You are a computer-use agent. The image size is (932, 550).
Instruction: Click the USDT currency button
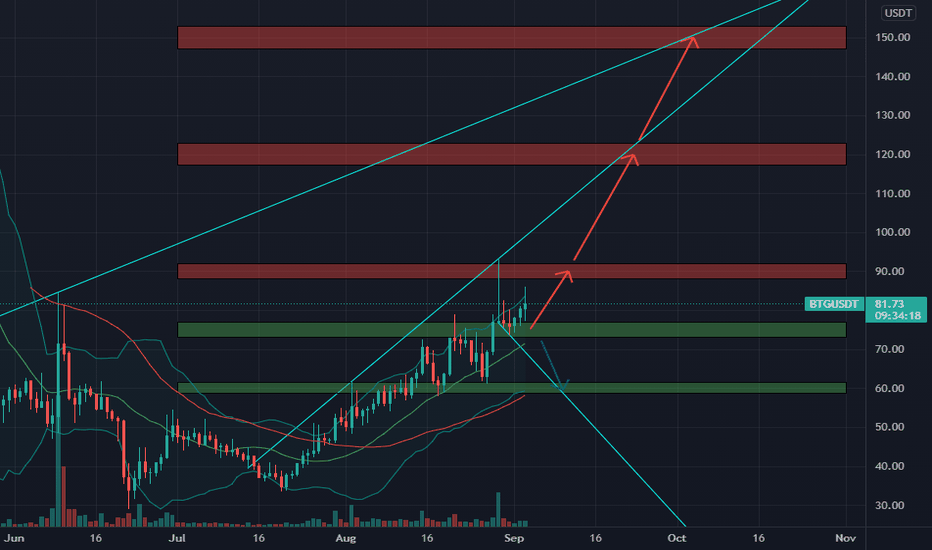(898, 12)
